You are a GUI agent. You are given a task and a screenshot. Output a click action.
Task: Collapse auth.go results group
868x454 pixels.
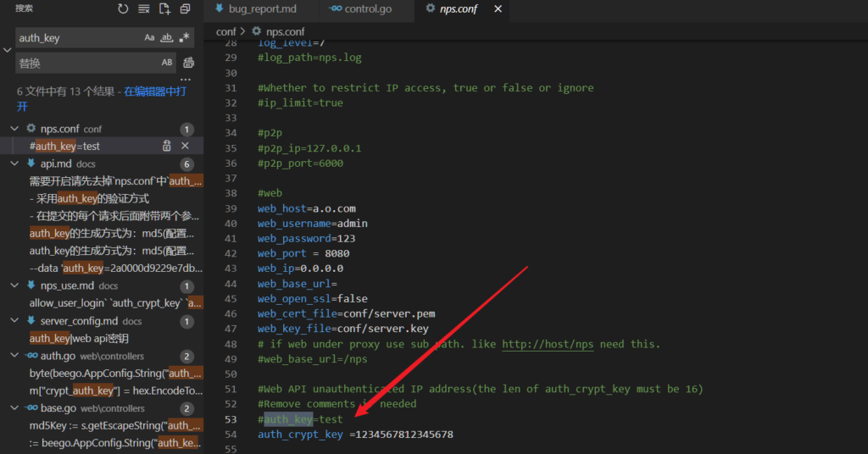14,356
